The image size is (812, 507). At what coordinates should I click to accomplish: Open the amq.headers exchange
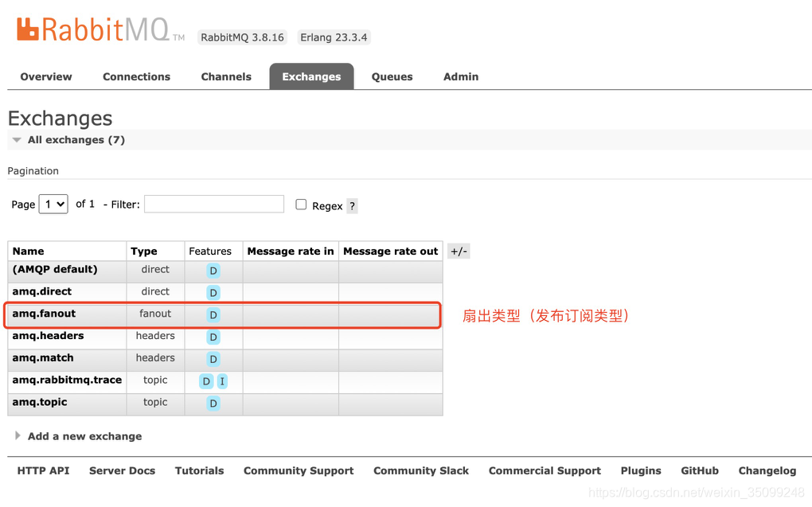[x=48, y=336]
